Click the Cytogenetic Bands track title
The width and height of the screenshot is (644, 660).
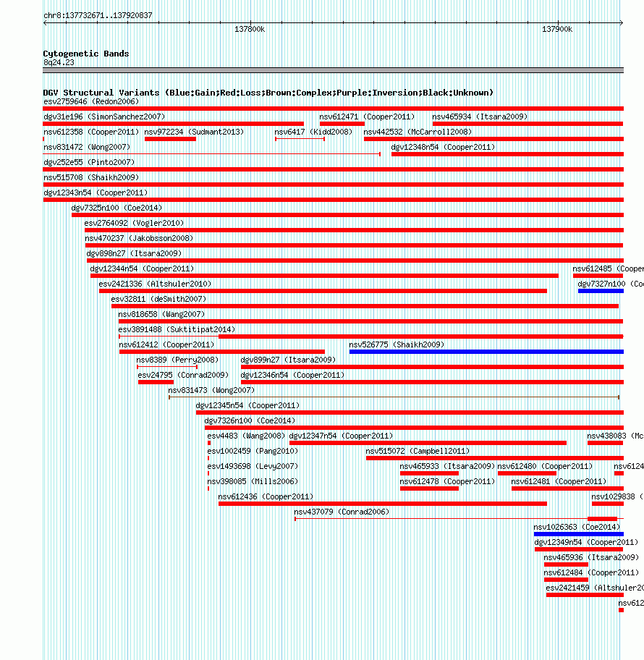[86, 54]
